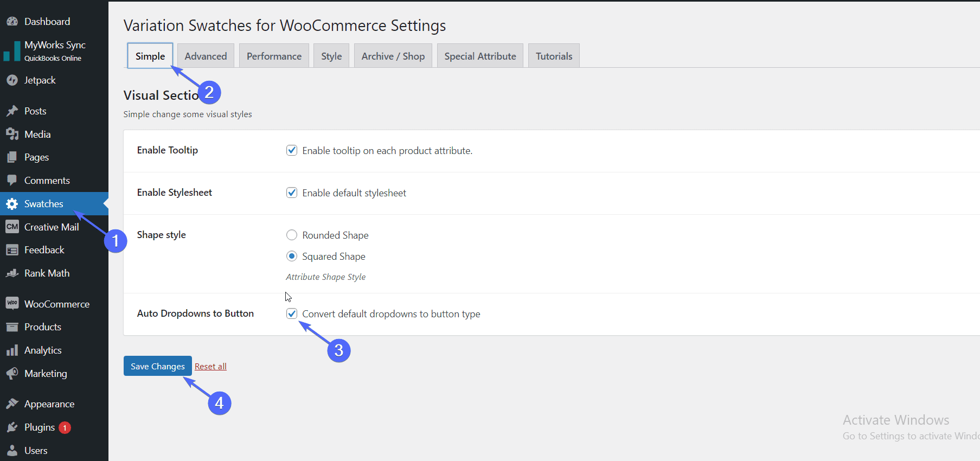Click 'Attribute Shape Style' description text
Image resolution: width=980 pixels, height=461 pixels.
click(x=326, y=277)
